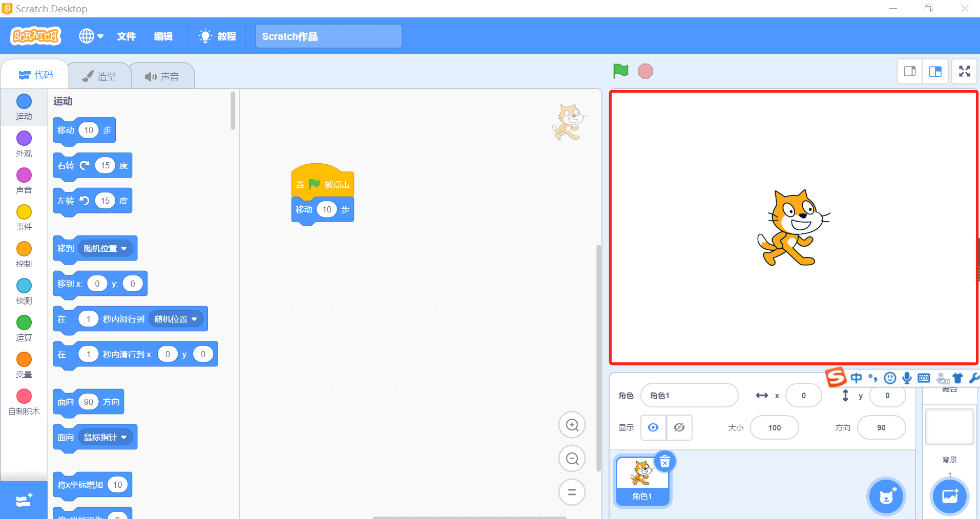This screenshot has height=519, width=980.
Task: Select the purple 外观 category circle
Action: click(24, 138)
